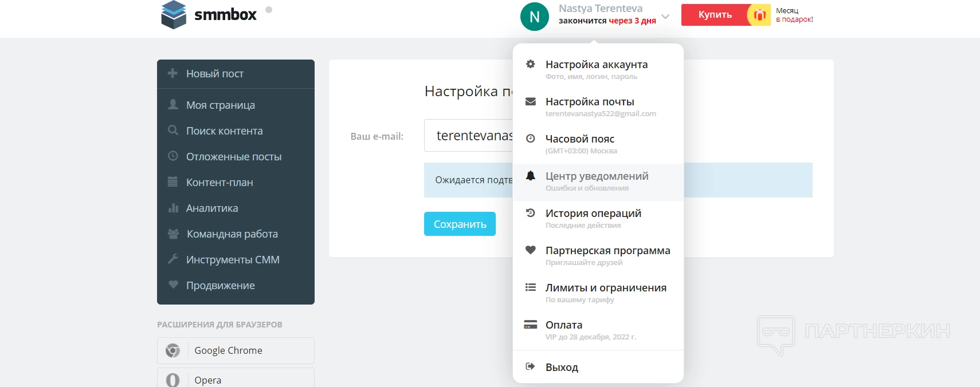This screenshot has width=980, height=387.
Task: Click the gear icon for Настройка аккаунта
Action: pos(531,64)
